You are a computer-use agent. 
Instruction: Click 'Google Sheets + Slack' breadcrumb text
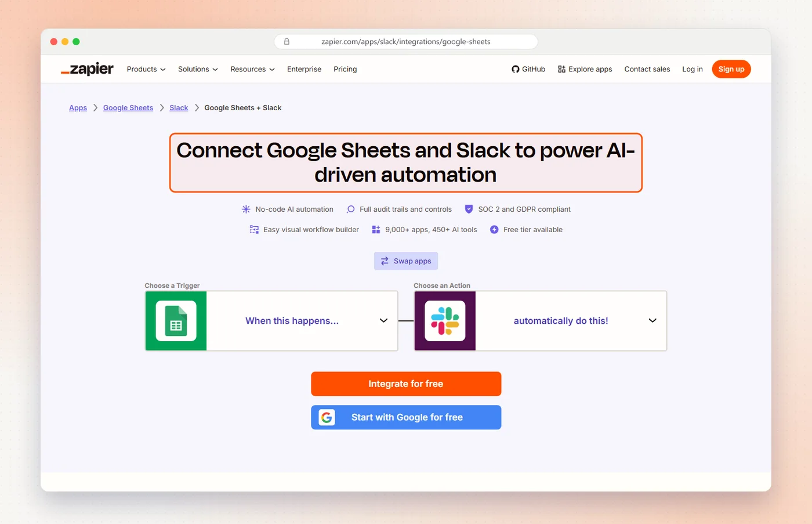point(243,108)
